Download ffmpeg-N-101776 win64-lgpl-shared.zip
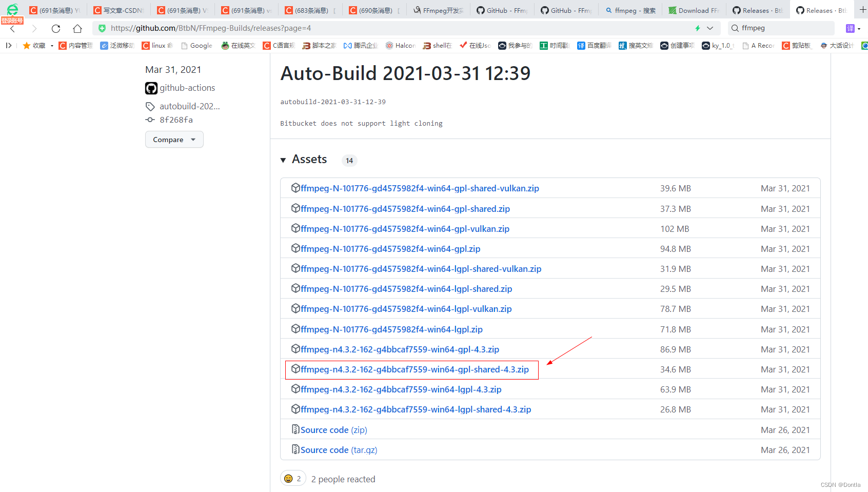 point(406,289)
